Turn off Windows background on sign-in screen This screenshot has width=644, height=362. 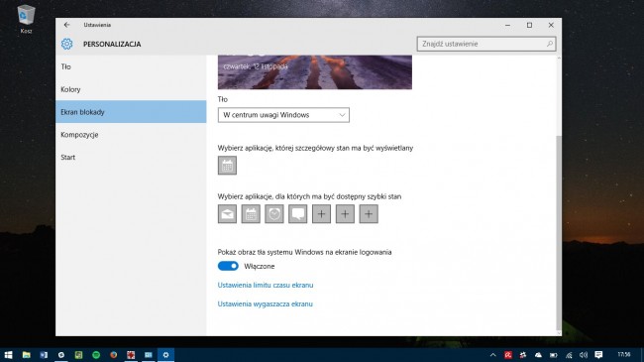228,266
